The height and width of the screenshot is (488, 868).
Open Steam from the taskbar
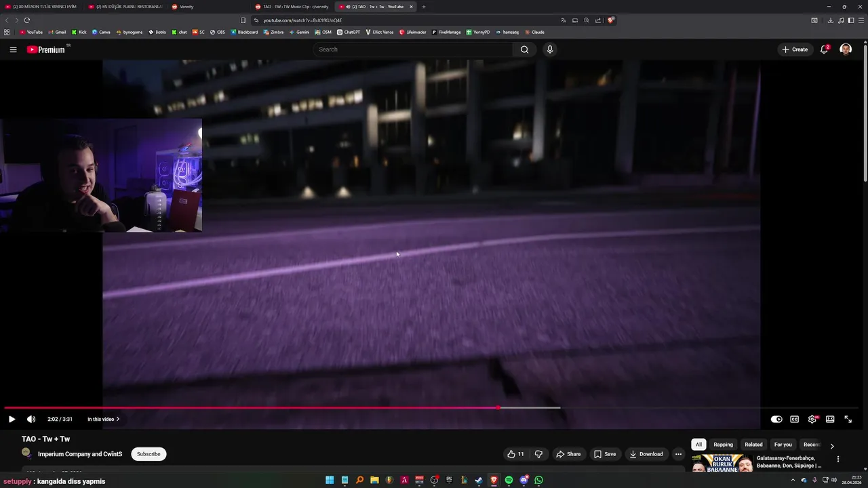tap(479, 481)
